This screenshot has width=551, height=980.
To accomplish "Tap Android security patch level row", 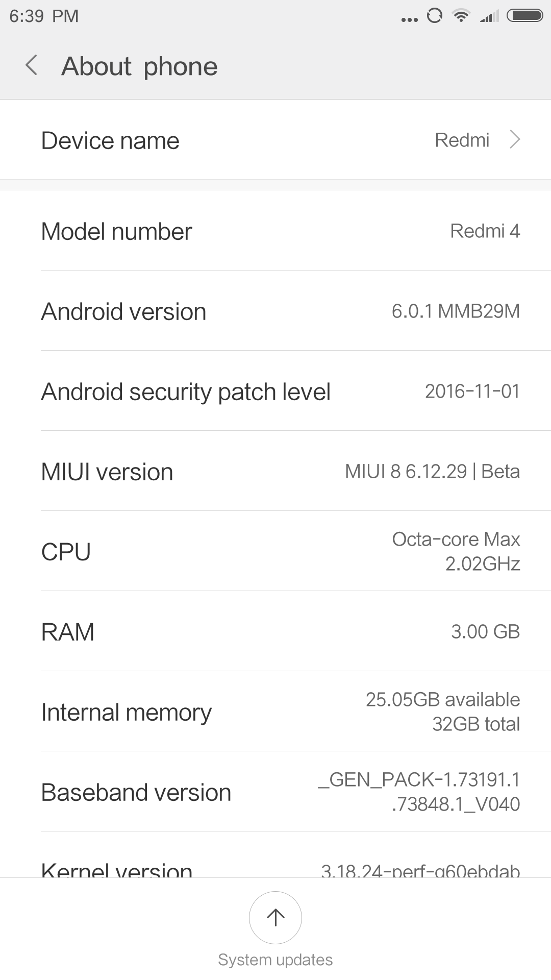I will point(275,391).
